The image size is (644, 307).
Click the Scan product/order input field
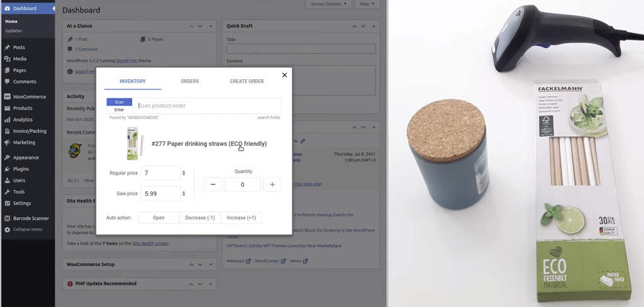coord(208,106)
